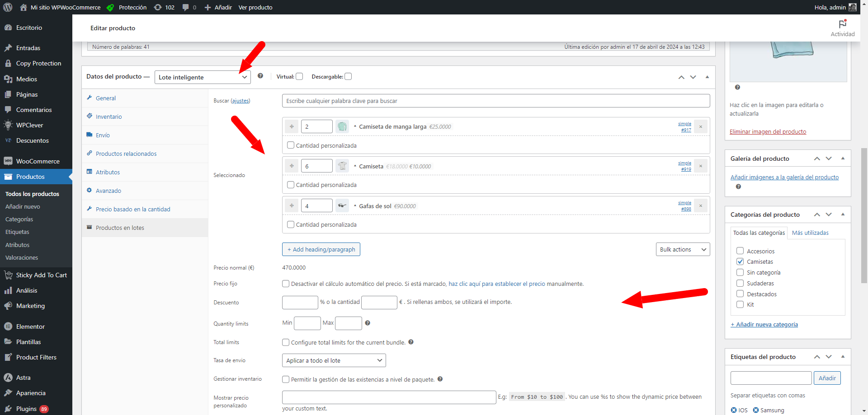The height and width of the screenshot is (415, 868).
Task: Collapse Datos del producto panel triangle
Action: click(707, 77)
